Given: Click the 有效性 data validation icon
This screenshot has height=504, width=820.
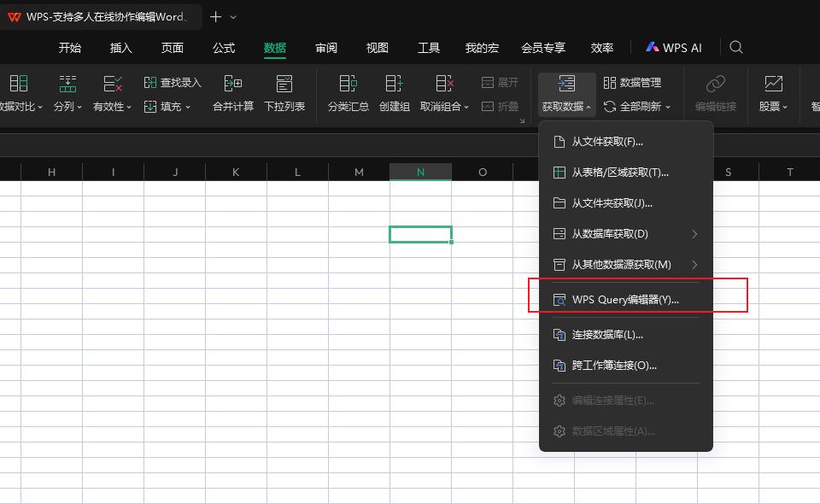Looking at the screenshot, I should [x=112, y=84].
